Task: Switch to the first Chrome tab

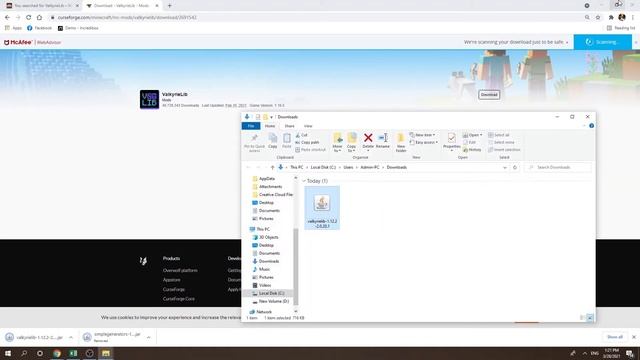Action: pyautogui.click(x=42, y=6)
